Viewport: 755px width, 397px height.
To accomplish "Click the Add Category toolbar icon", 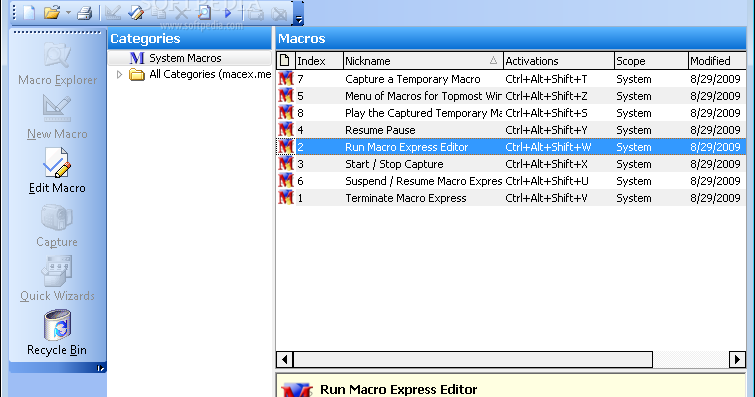I will point(256,13).
